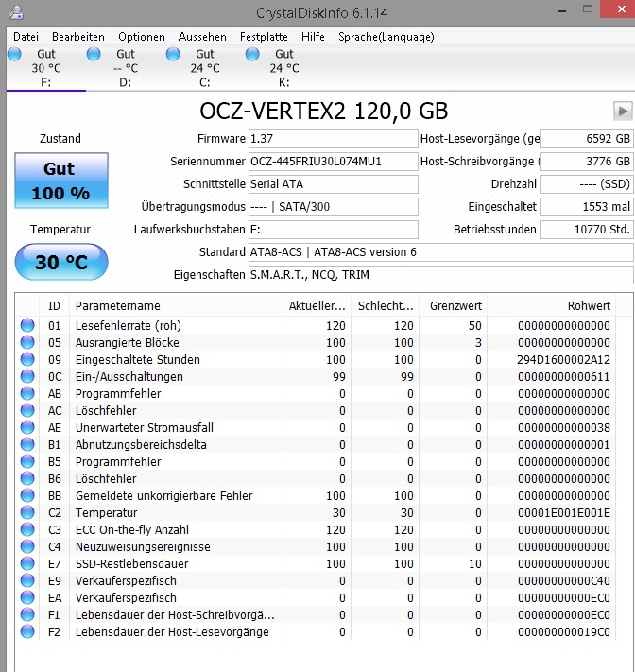Click status orb for Unerwarteter Stromausfall row

click(x=27, y=428)
